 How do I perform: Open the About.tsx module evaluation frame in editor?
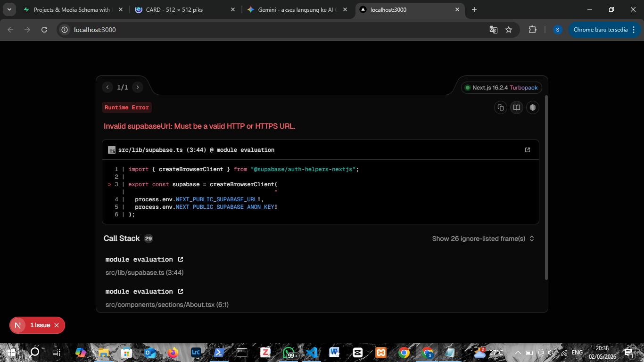coord(181,291)
